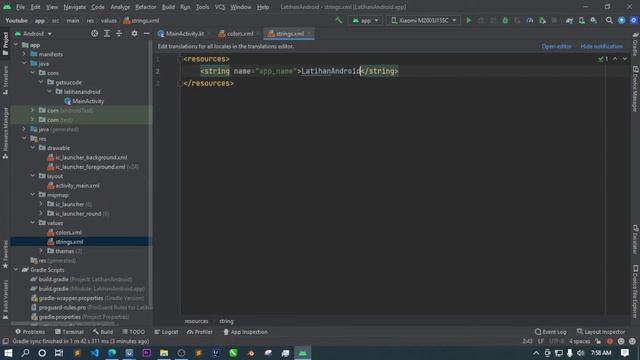
Task: Open the Xiaomi device selector dropdown
Action: tap(424, 20)
